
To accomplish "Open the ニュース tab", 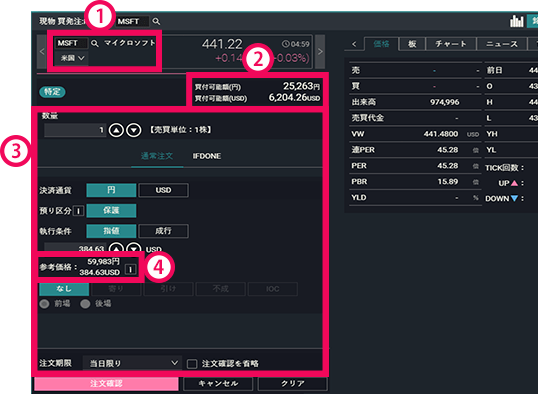I will tap(502, 44).
